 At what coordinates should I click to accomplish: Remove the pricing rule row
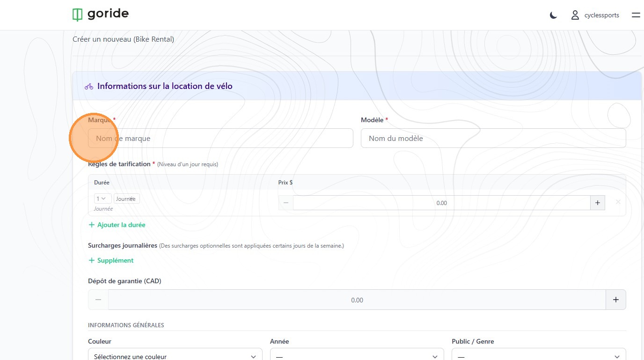click(618, 202)
